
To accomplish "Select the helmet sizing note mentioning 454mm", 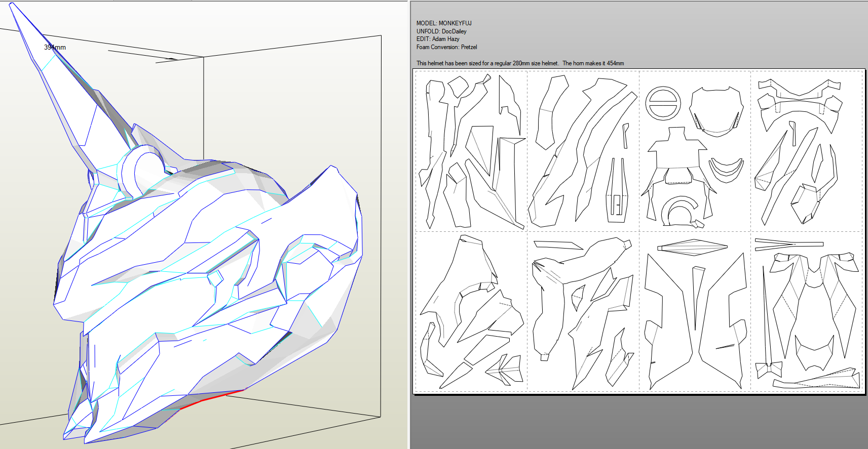I will click(520, 63).
